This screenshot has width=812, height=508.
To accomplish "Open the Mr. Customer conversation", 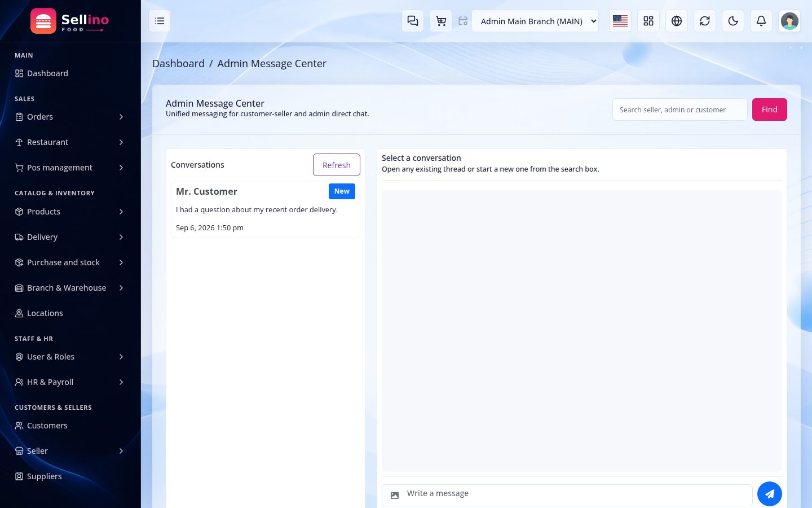I will (x=266, y=209).
